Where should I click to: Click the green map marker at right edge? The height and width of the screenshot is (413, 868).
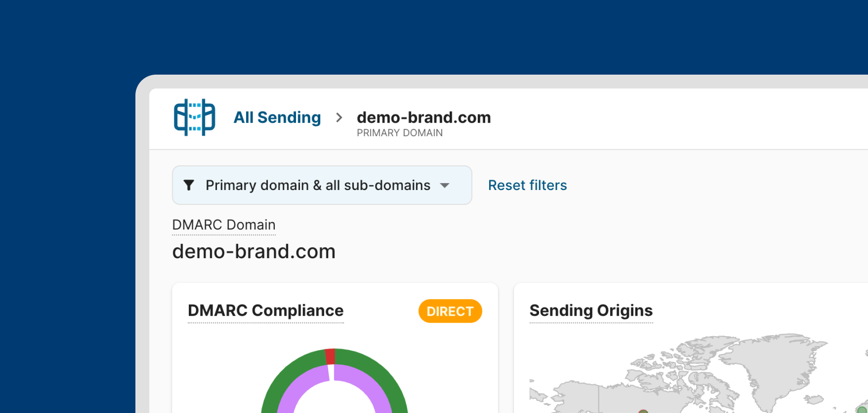point(862,410)
